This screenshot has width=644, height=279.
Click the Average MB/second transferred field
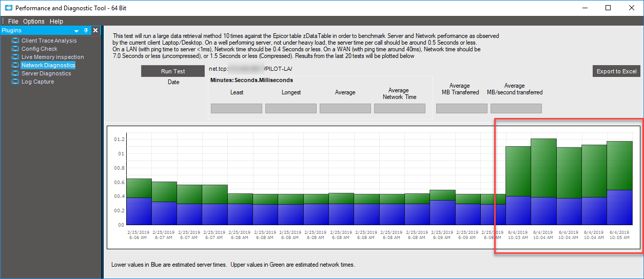(x=516, y=108)
